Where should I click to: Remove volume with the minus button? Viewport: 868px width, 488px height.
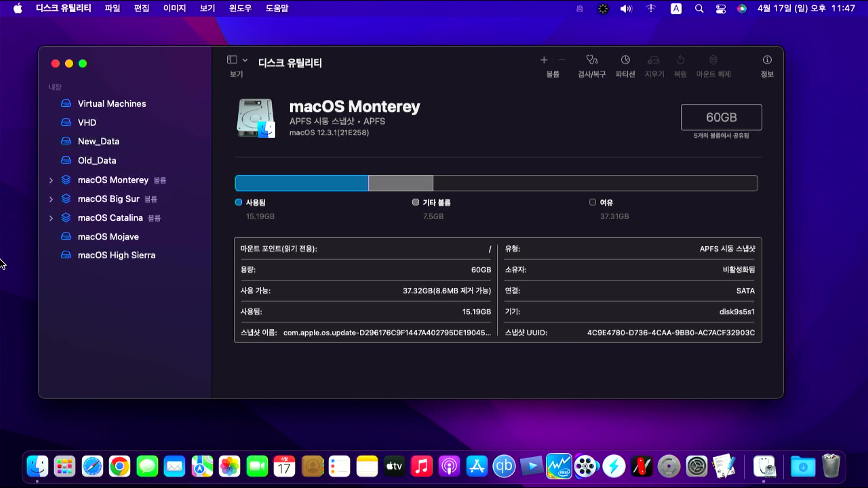coord(561,60)
